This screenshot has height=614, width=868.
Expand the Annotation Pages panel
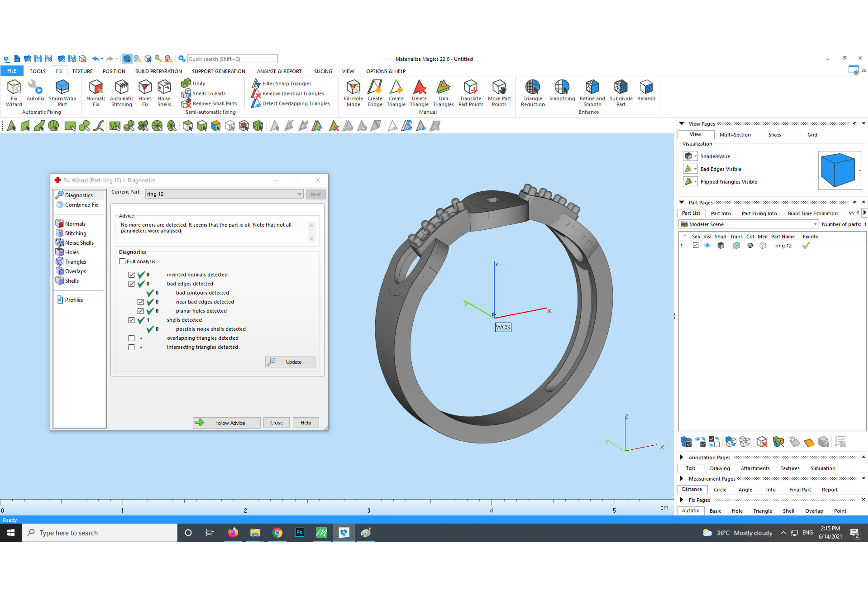pyautogui.click(x=682, y=457)
